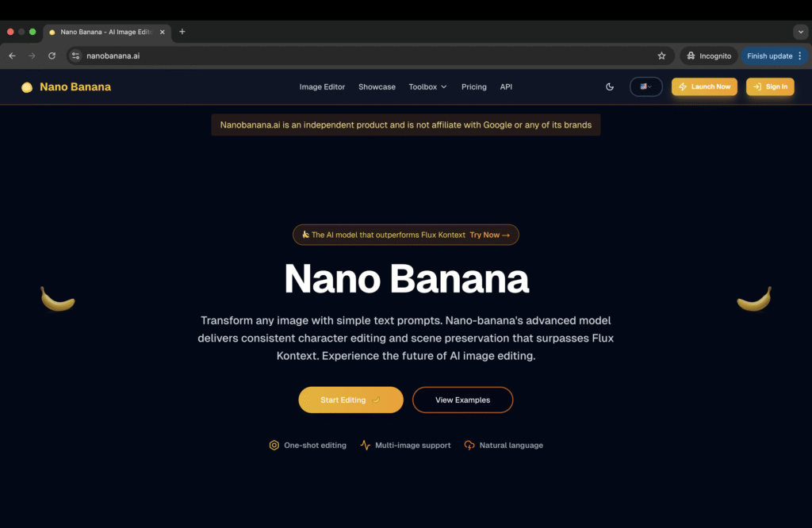Go back to the previous page
The width and height of the screenshot is (812, 528).
pyautogui.click(x=13, y=56)
